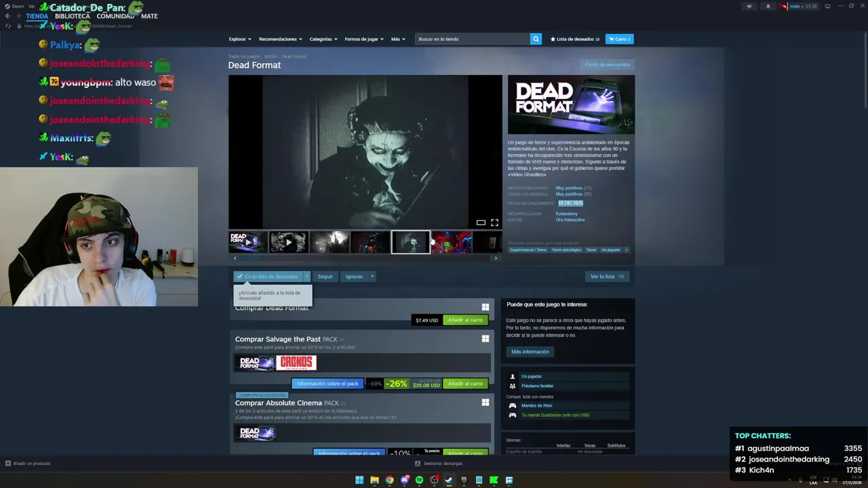The height and width of the screenshot is (488, 868).
Task: Click the store search magnifier button
Action: (x=536, y=39)
